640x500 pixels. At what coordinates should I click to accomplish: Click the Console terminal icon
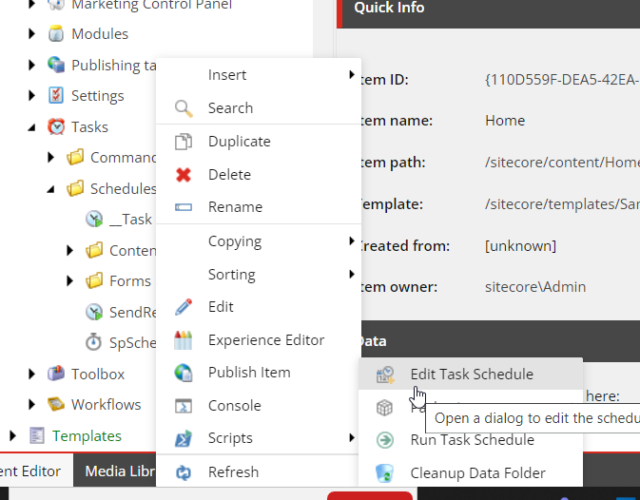(x=183, y=406)
